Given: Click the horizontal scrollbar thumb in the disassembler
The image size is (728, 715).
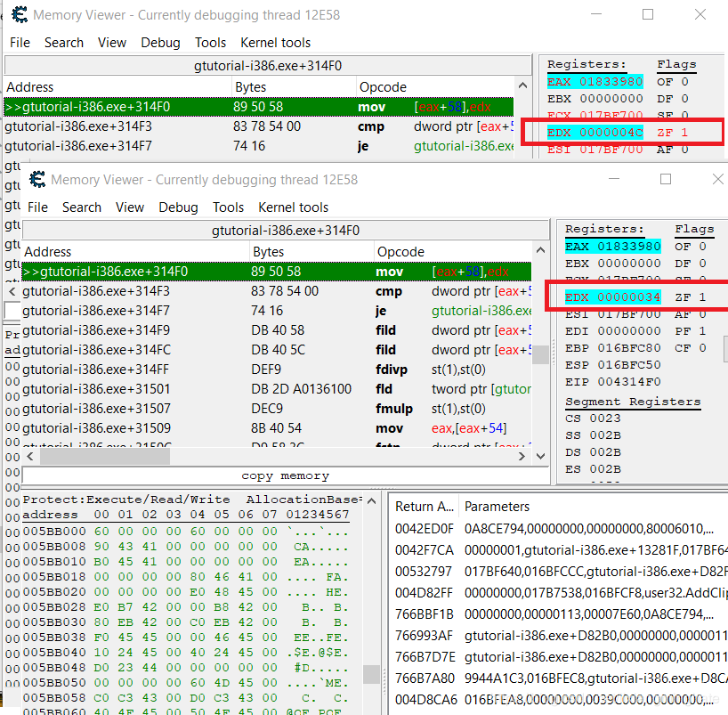Looking at the screenshot, I should point(105,456).
